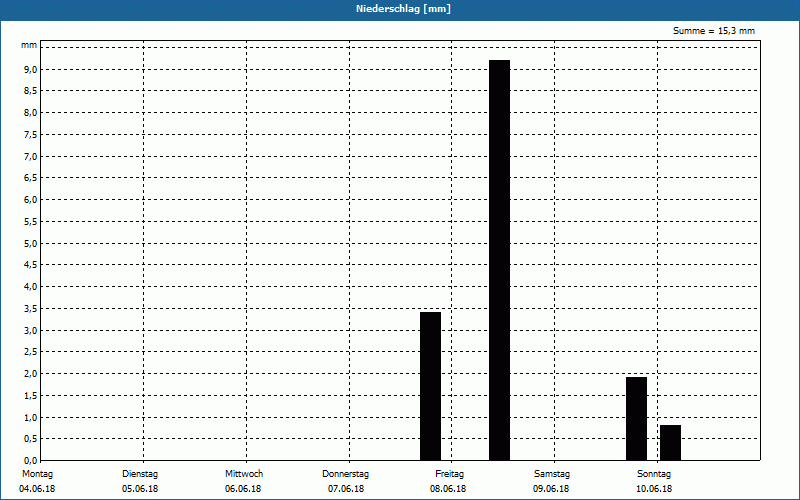Image resolution: width=800 pixels, height=500 pixels.
Task: Click the date 06.06.18
Action: pos(243,488)
